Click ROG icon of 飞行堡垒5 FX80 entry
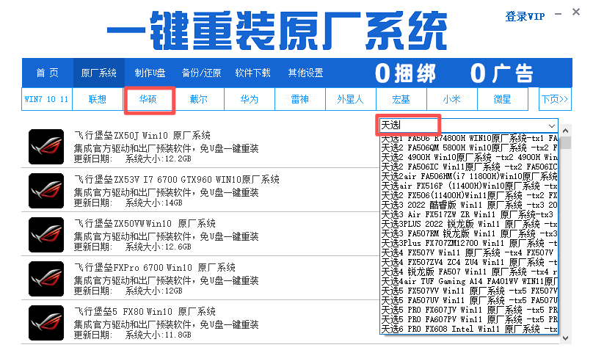Image resolution: width=593 pixels, height=364 pixels. pyautogui.click(x=46, y=323)
